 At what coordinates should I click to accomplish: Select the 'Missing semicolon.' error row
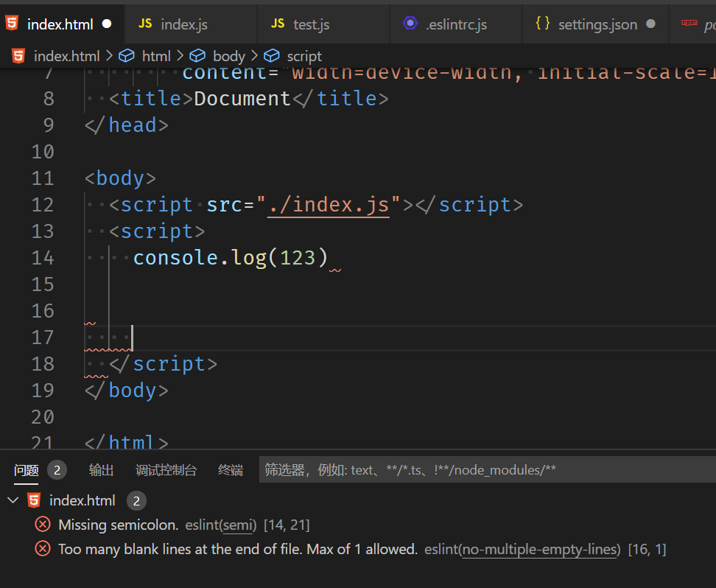(x=358, y=525)
